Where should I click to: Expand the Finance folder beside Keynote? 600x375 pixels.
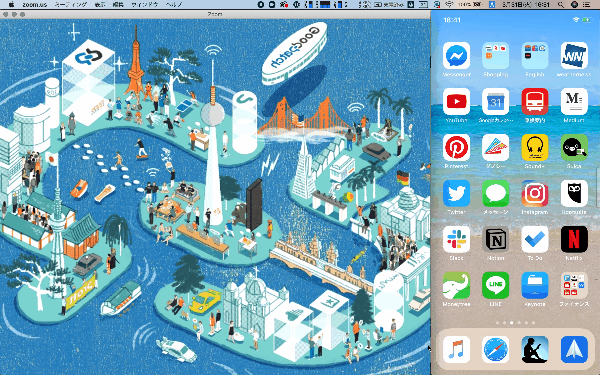(574, 285)
